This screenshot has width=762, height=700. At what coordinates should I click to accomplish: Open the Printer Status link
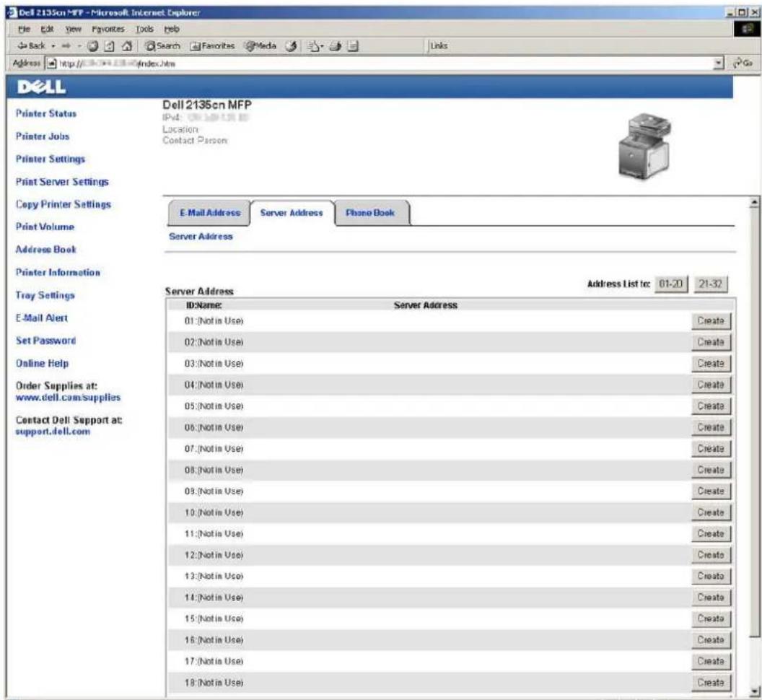pyautogui.click(x=46, y=113)
